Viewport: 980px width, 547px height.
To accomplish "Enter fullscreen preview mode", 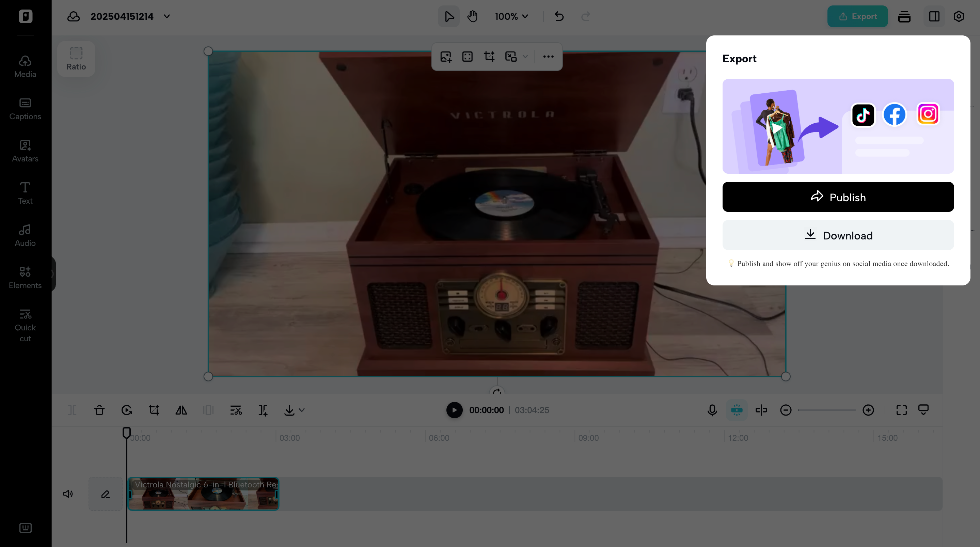I will point(902,410).
